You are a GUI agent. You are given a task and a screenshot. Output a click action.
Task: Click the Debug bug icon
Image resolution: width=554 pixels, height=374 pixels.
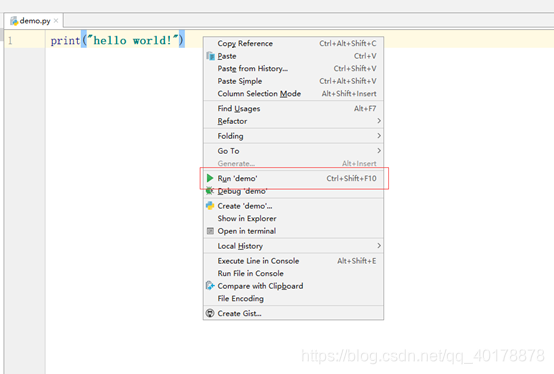click(x=210, y=191)
